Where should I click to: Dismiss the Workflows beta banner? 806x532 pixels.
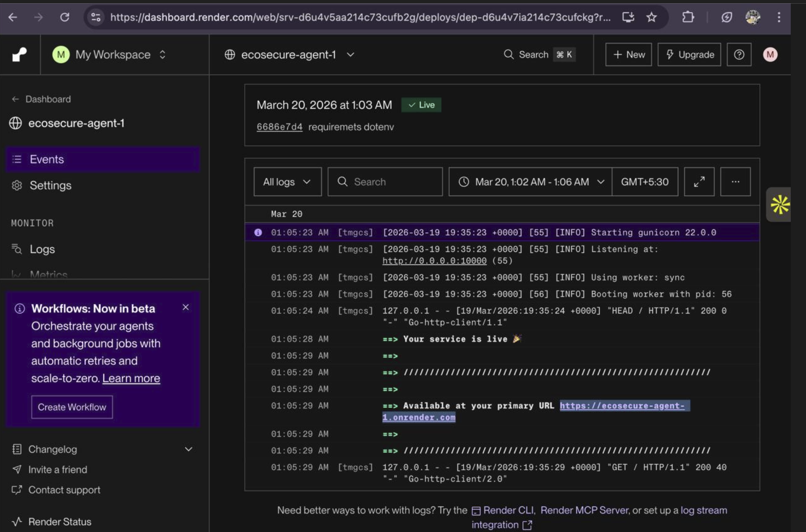pos(186,307)
